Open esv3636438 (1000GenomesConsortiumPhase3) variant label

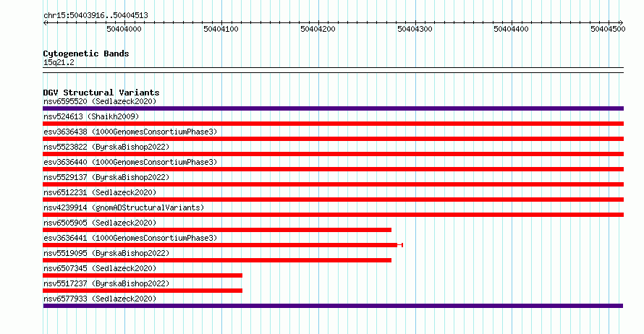click(130, 132)
